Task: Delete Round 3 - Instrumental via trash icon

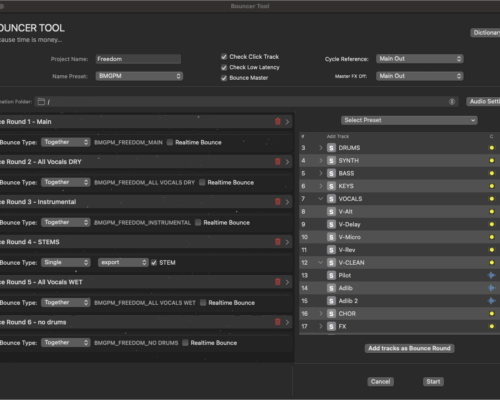Action: (278, 202)
